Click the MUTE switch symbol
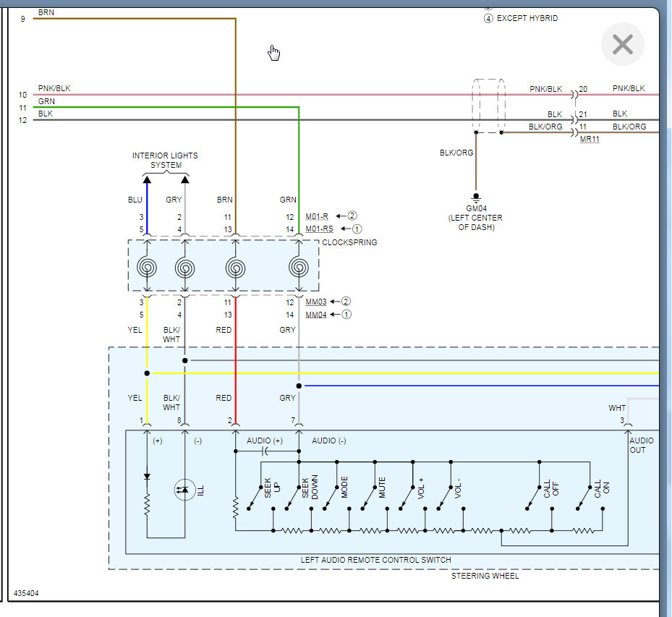Image resolution: width=672 pixels, height=617 pixels. pos(369,498)
